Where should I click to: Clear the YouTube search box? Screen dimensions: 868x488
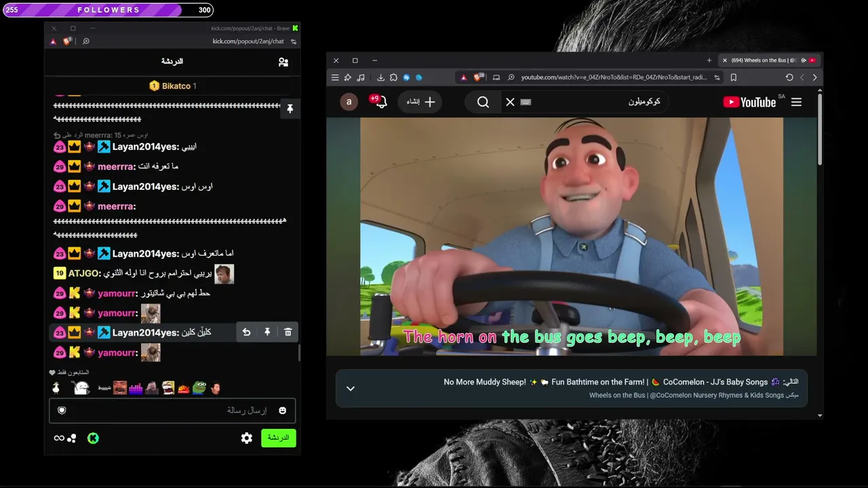(510, 102)
